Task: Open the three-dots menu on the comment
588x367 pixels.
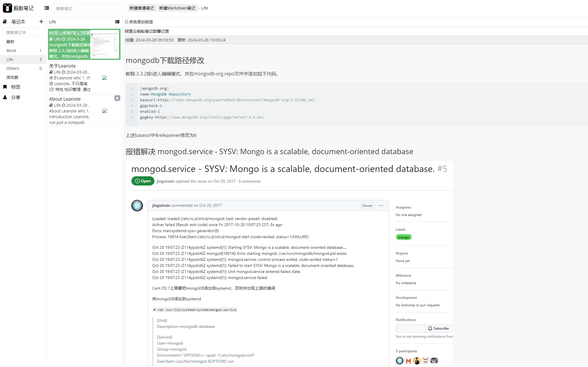Action: pyautogui.click(x=381, y=205)
